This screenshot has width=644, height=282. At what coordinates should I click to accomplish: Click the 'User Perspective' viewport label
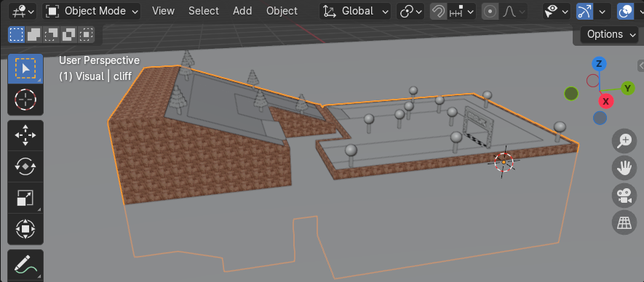tap(100, 60)
